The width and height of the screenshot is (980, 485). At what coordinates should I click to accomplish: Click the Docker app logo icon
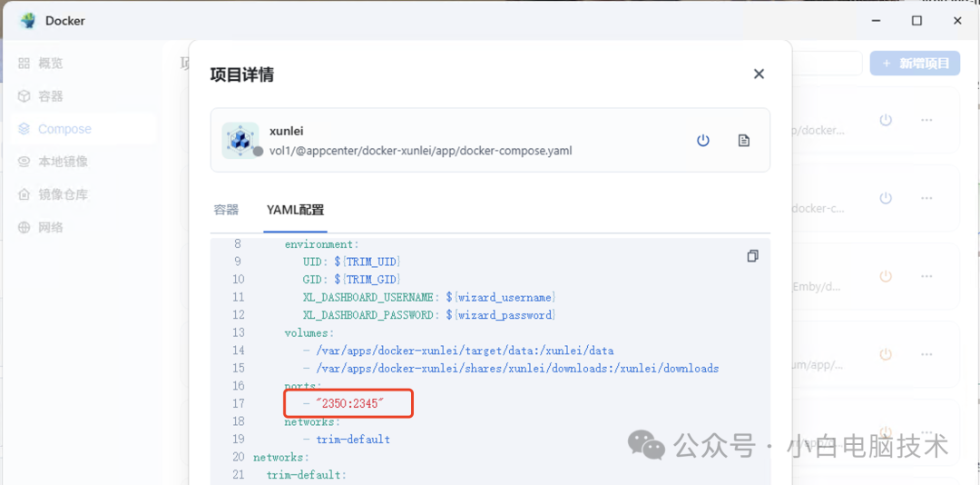(x=29, y=21)
